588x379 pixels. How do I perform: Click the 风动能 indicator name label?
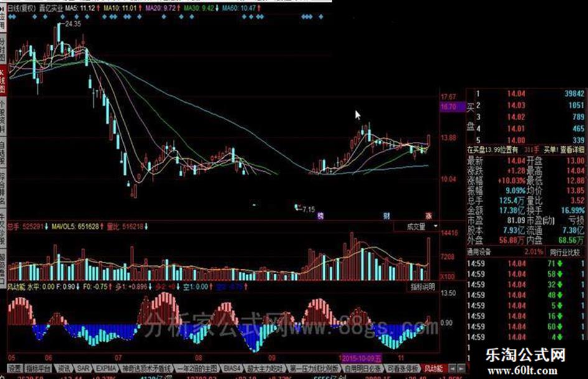17,287
